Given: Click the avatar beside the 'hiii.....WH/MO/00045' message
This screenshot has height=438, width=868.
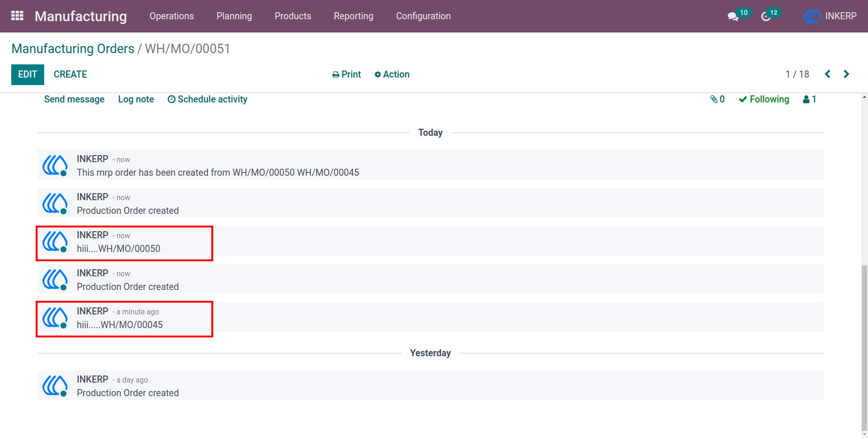Looking at the screenshot, I should tap(55, 317).
